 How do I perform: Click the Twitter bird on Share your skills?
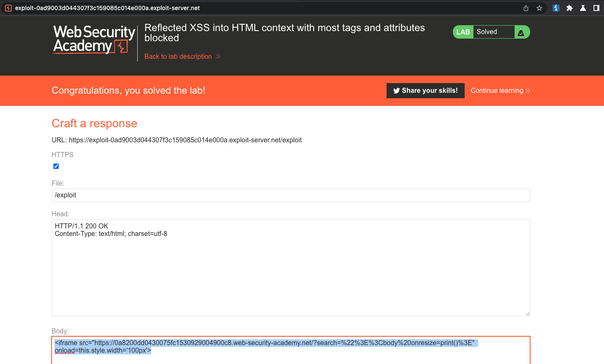click(x=396, y=91)
